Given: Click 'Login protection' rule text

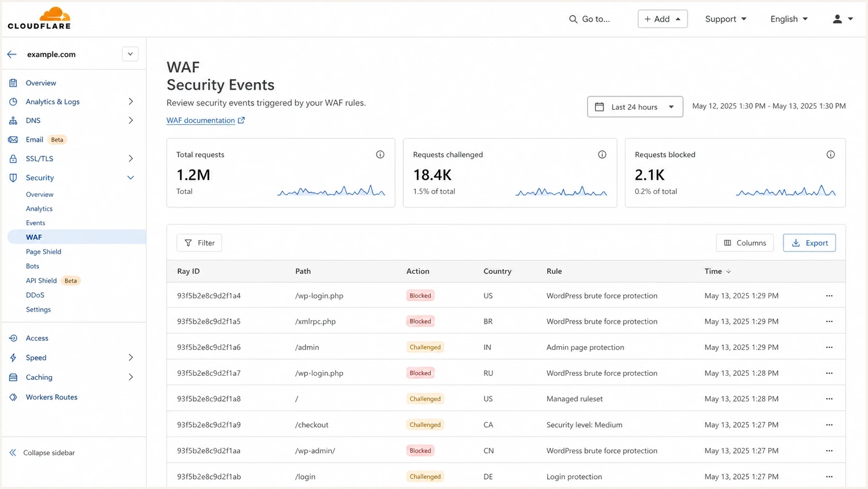Looking at the screenshot, I should [574, 477].
